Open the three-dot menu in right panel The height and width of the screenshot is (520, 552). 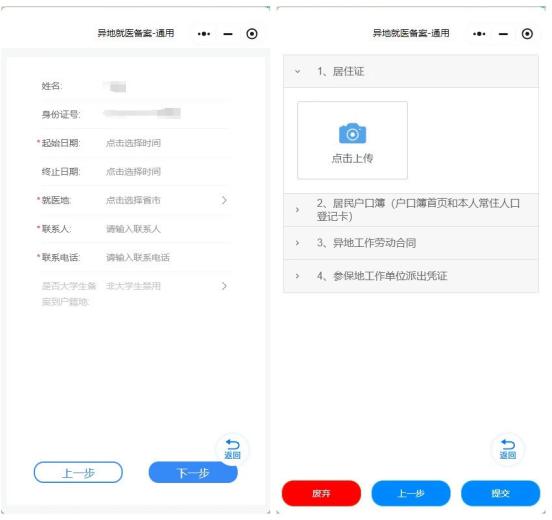click(479, 34)
